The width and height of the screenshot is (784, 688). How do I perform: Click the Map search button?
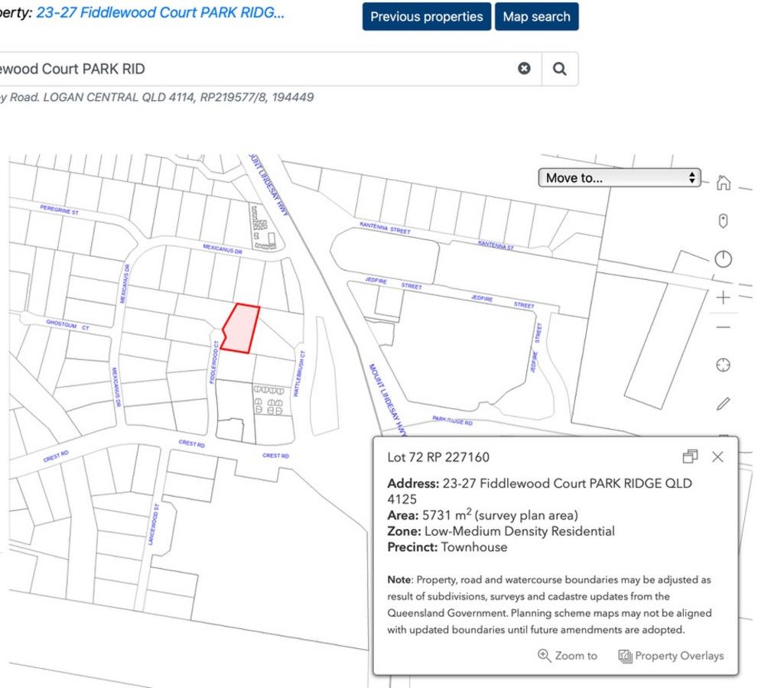536,17
